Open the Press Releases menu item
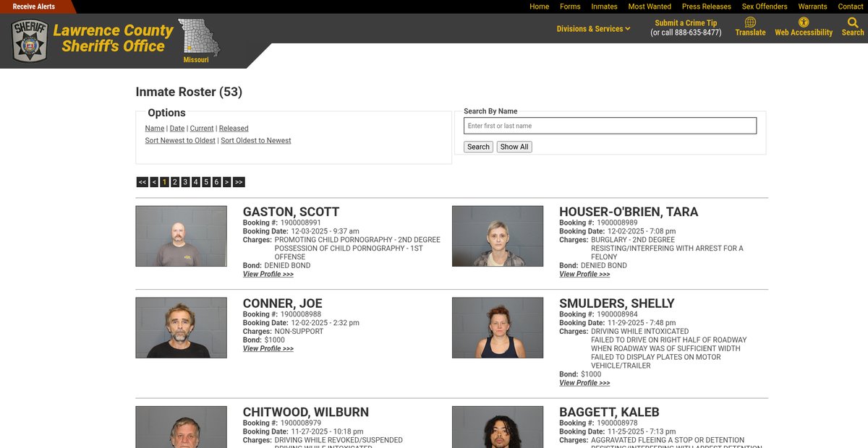Image resolution: width=868 pixels, height=448 pixels. 707,7
